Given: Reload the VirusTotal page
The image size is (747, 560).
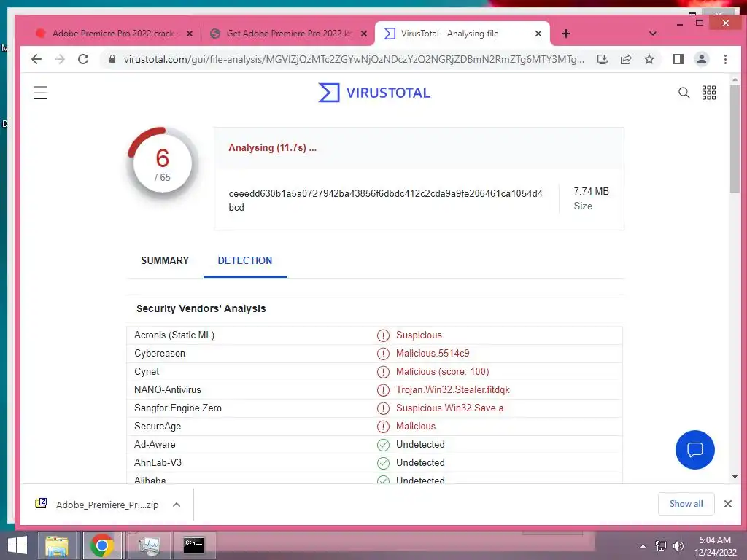Looking at the screenshot, I should click(83, 59).
